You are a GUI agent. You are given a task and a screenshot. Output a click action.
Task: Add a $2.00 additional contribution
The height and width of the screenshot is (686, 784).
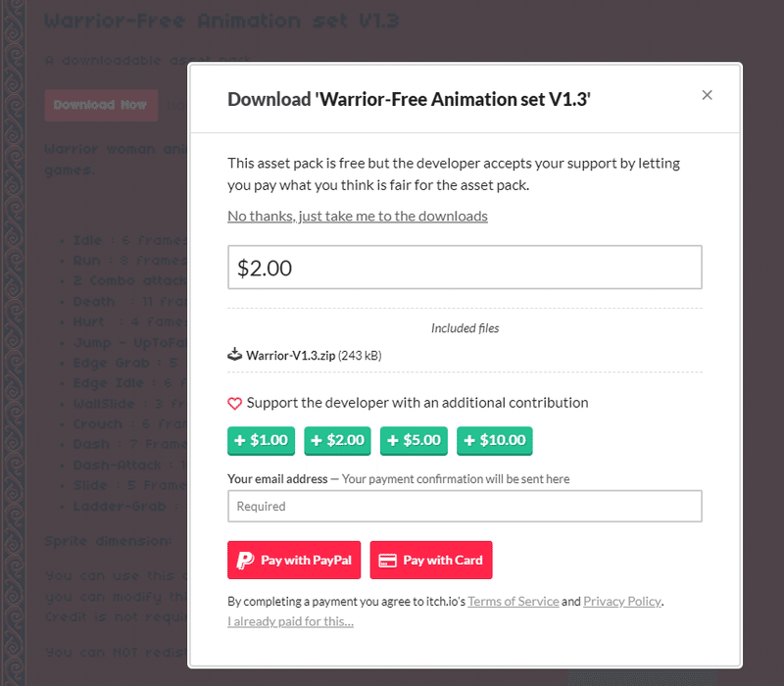click(x=337, y=441)
